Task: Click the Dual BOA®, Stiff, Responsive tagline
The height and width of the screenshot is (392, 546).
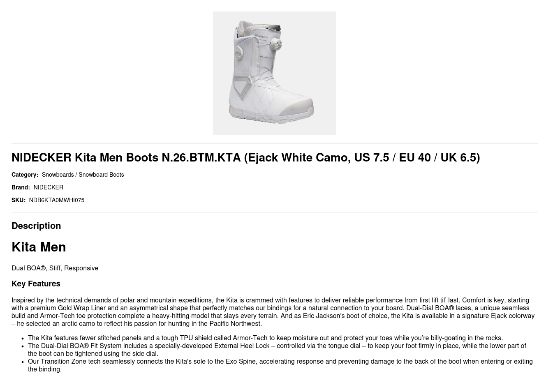Action: [55, 268]
